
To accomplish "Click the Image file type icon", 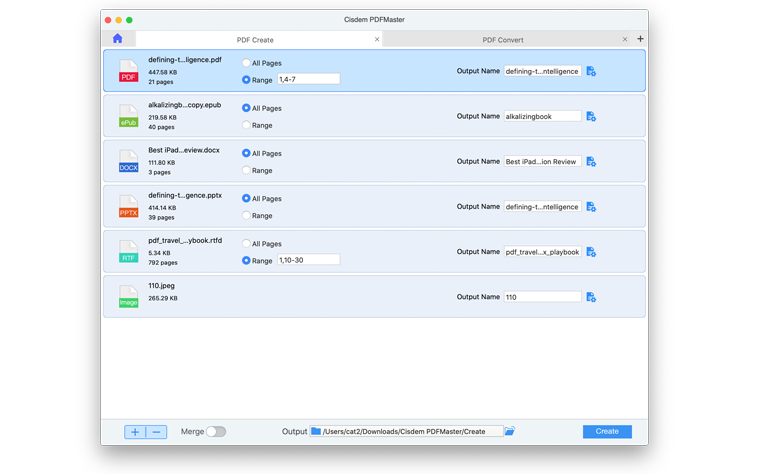I will [x=128, y=297].
